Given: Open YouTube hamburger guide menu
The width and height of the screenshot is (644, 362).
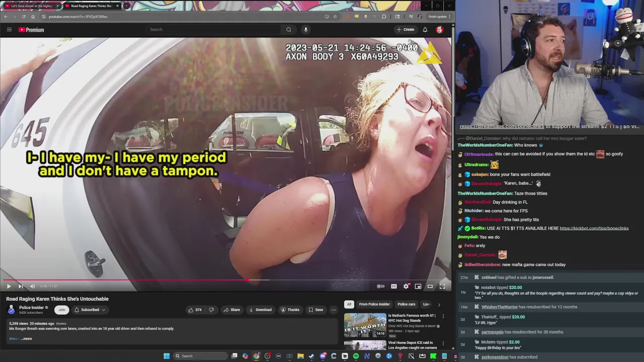Looking at the screenshot, I should tap(9, 30).
